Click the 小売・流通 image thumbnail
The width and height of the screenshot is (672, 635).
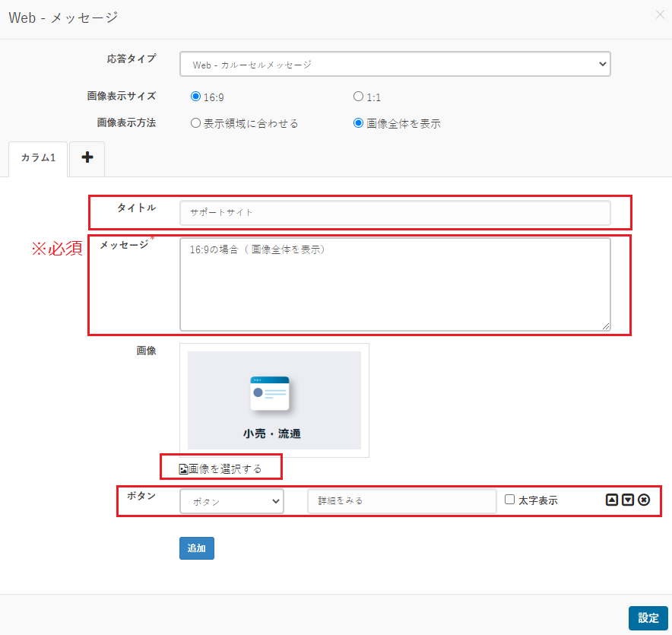274,401
